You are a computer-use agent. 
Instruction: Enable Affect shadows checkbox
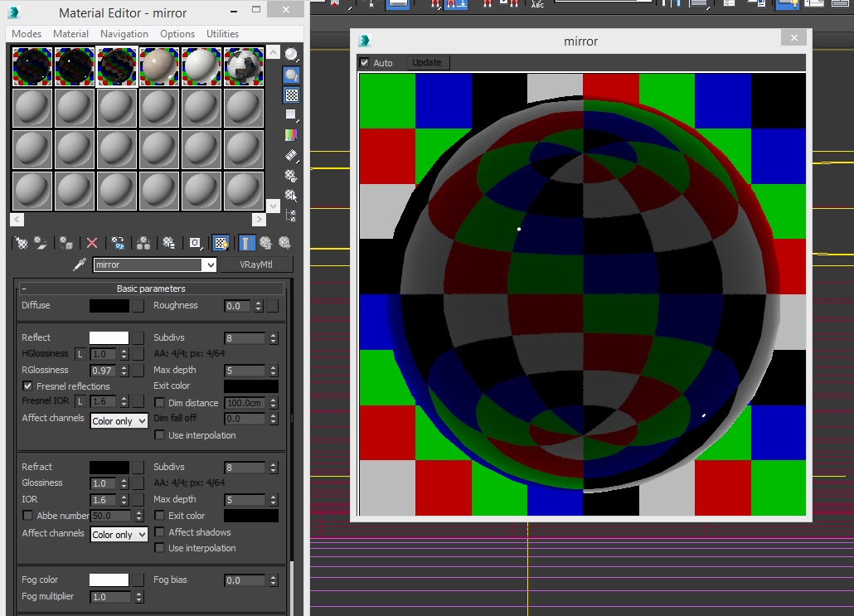coord(160,532)
